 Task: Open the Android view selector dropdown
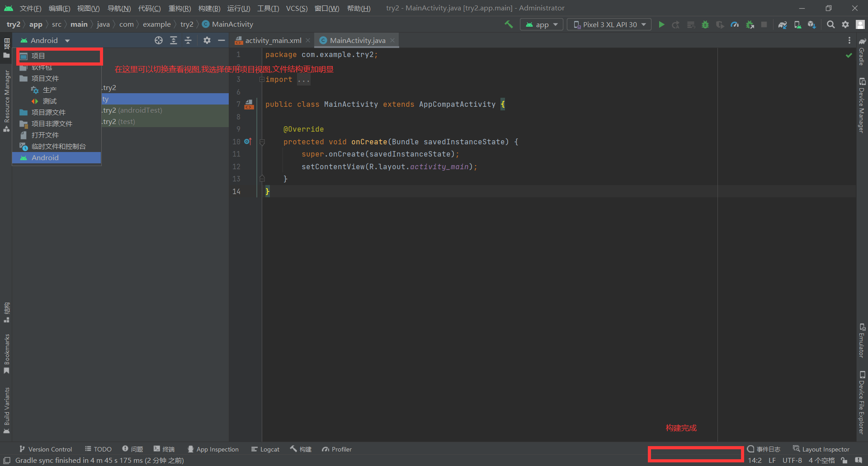[x=45, y=40]
